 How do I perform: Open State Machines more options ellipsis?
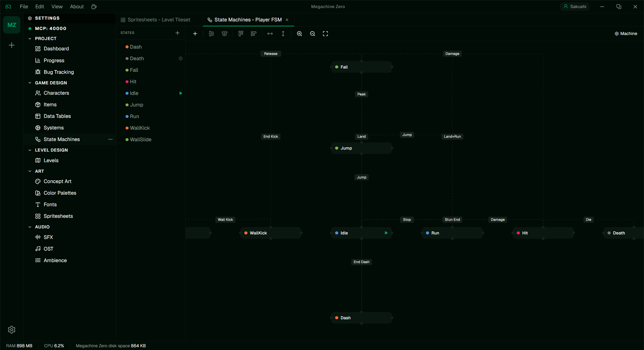click(110, 139)
